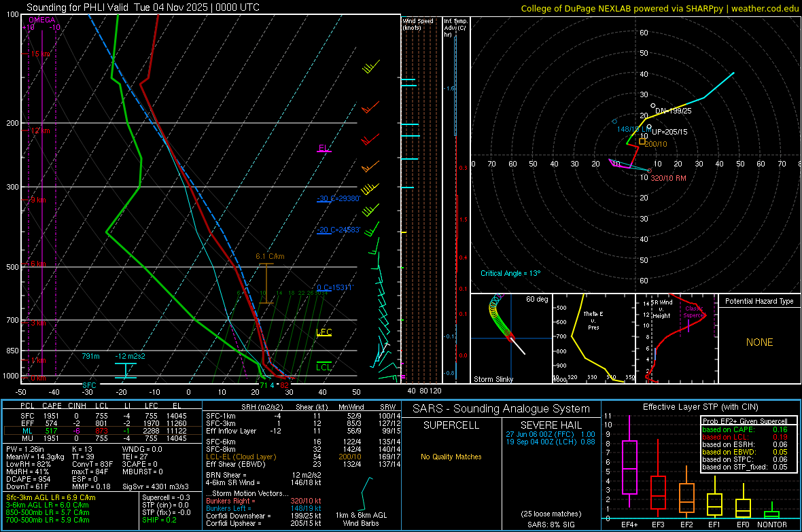Click the 'Classic Supercell' magenta label

click(694, 312)
